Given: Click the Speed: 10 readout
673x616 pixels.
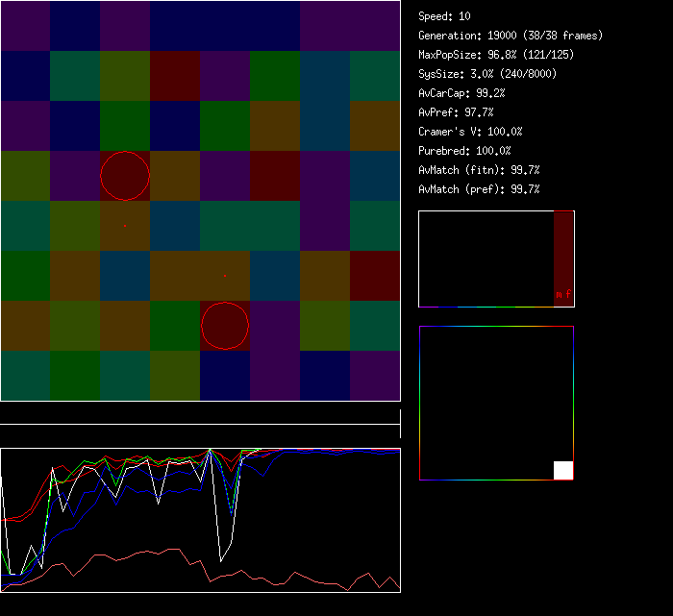Looking at the screenshot, I should click(x=444, y=16).
